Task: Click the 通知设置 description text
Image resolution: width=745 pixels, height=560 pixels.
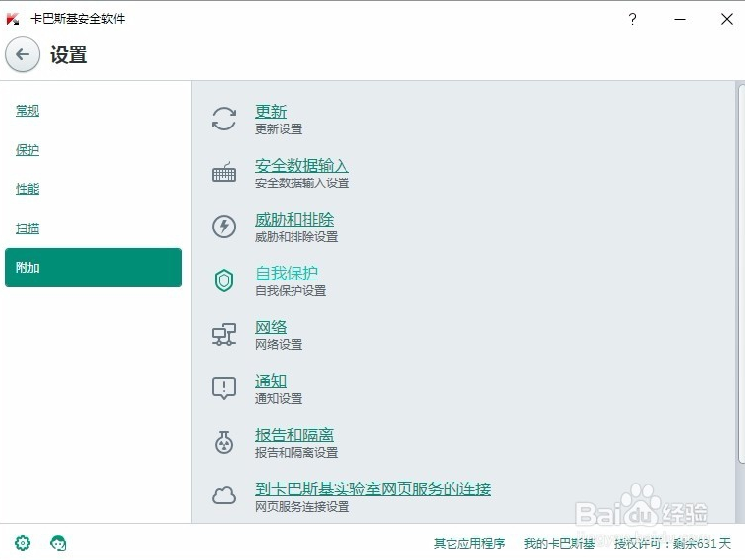Action: pyautogui.click(x=279, y=398)
